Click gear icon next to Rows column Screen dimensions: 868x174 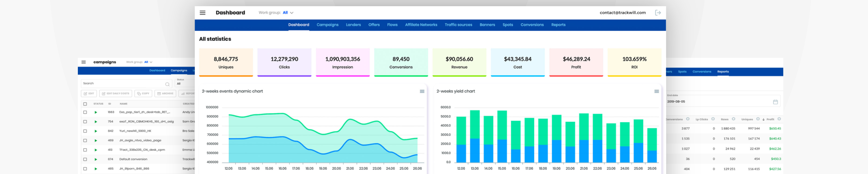733,119
